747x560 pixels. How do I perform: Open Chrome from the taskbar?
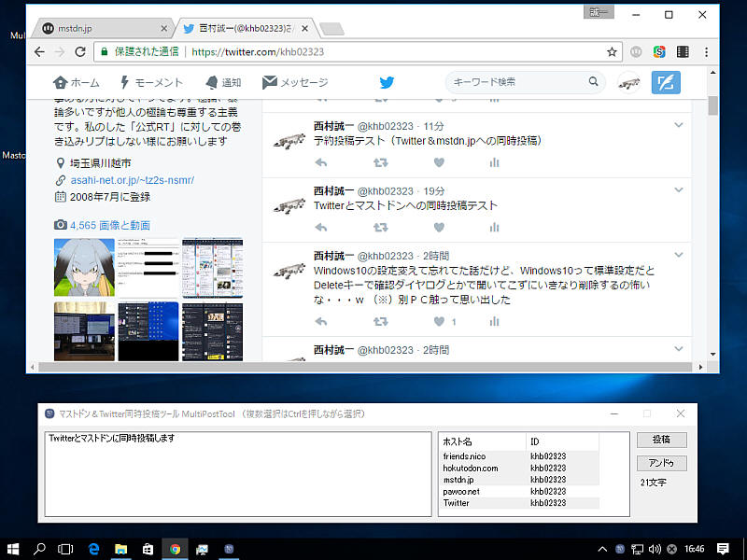click(x=175, y=549)
